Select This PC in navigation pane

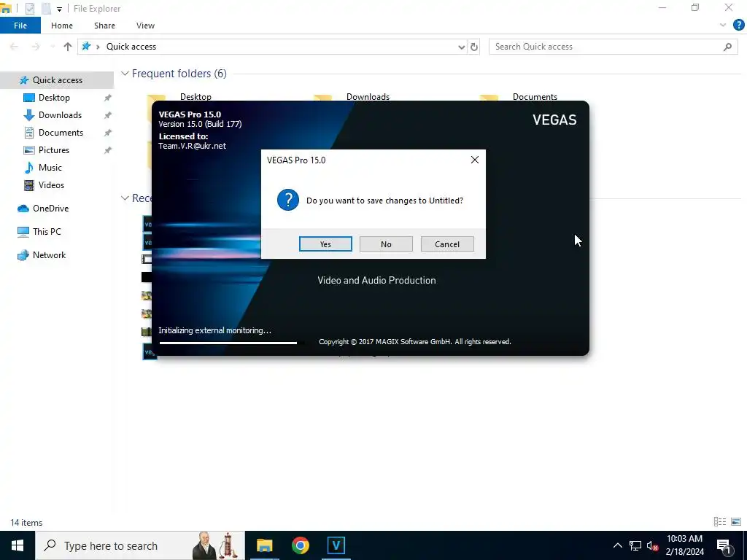click(47, 232)
